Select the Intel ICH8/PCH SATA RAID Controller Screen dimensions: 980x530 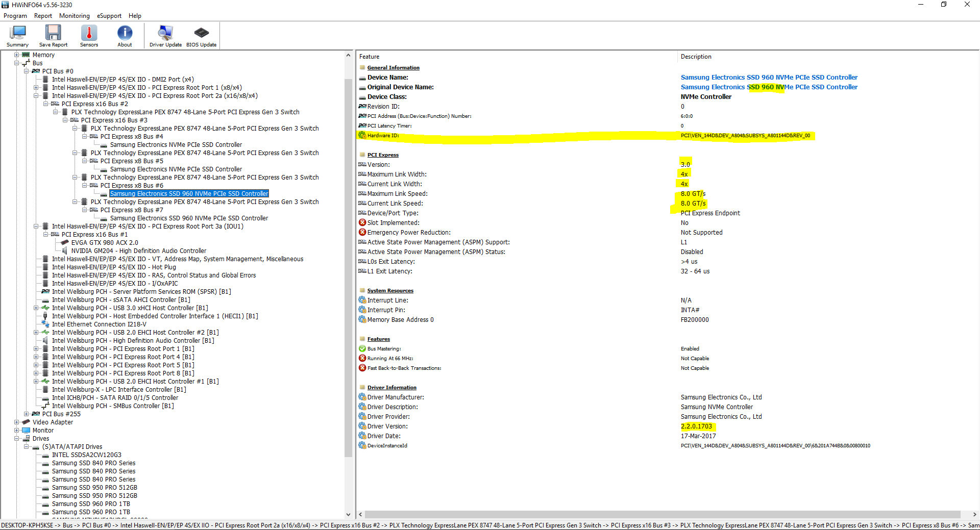point(115,397)
